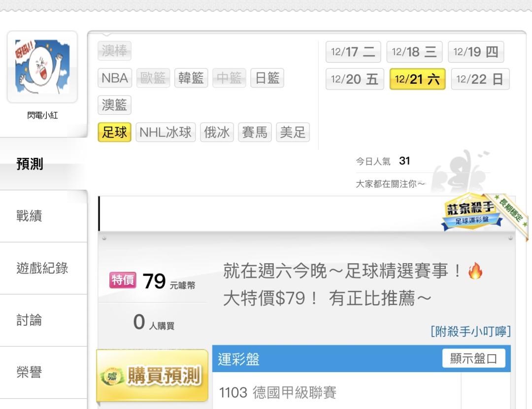Open the 附殺手小叮嚀 link

[x=470, y=331]
